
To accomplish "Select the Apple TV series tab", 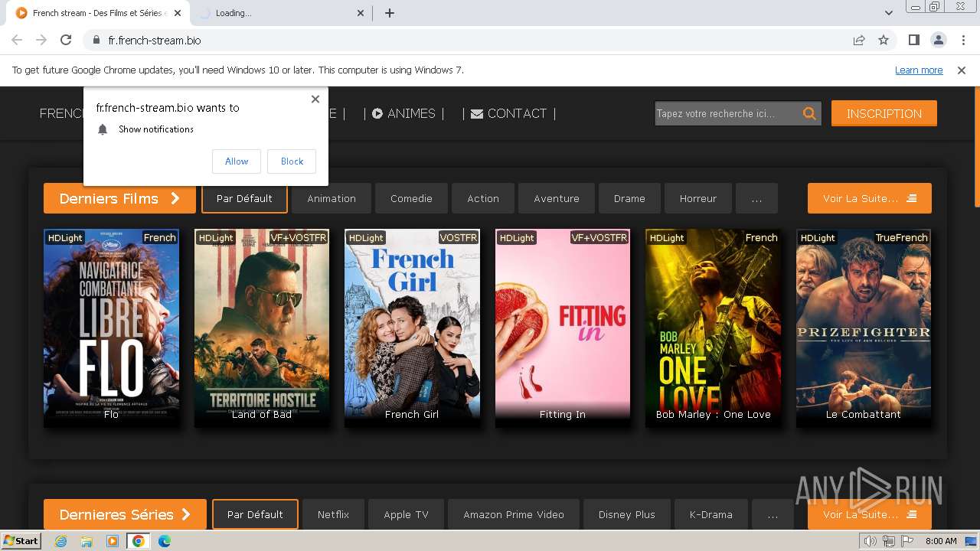I will (406, 514).
